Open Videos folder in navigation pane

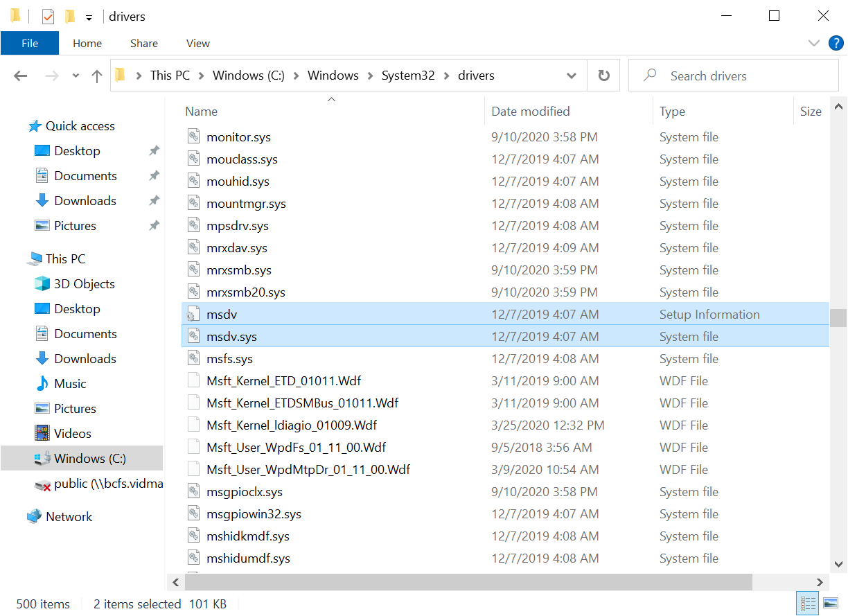[x=73, y=434]
